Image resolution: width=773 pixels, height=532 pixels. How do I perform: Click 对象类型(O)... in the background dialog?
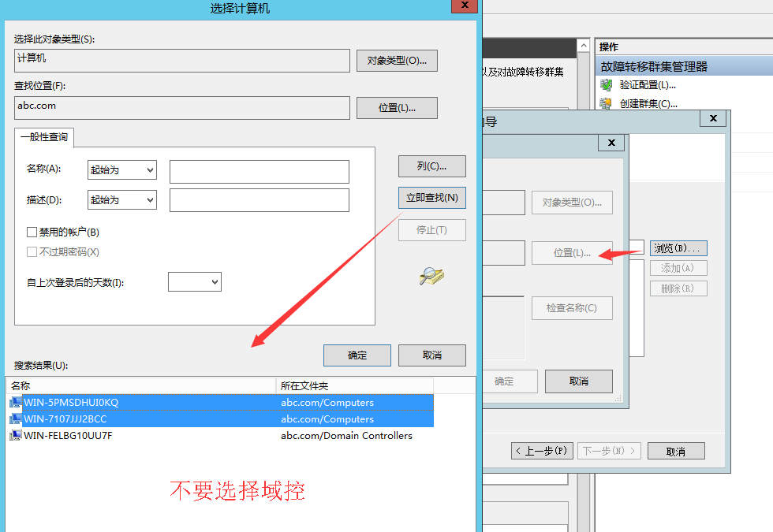point(572,203)
